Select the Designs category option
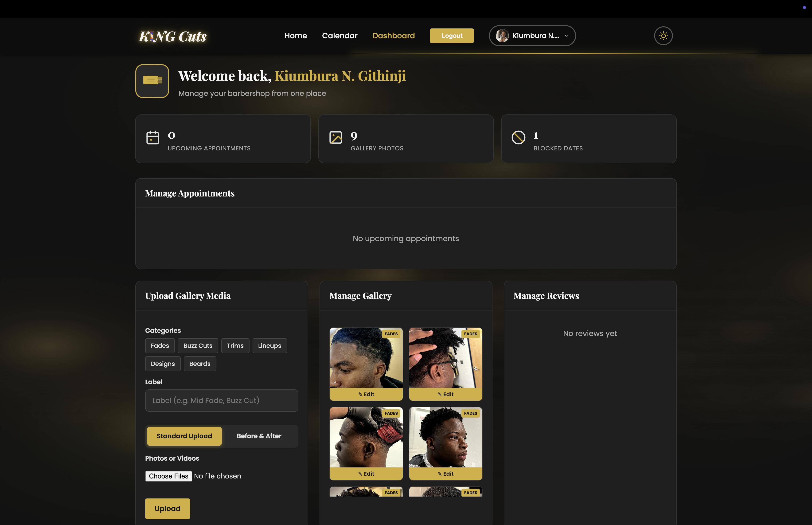This screenshot has width=812, height=525. point(163,363)
